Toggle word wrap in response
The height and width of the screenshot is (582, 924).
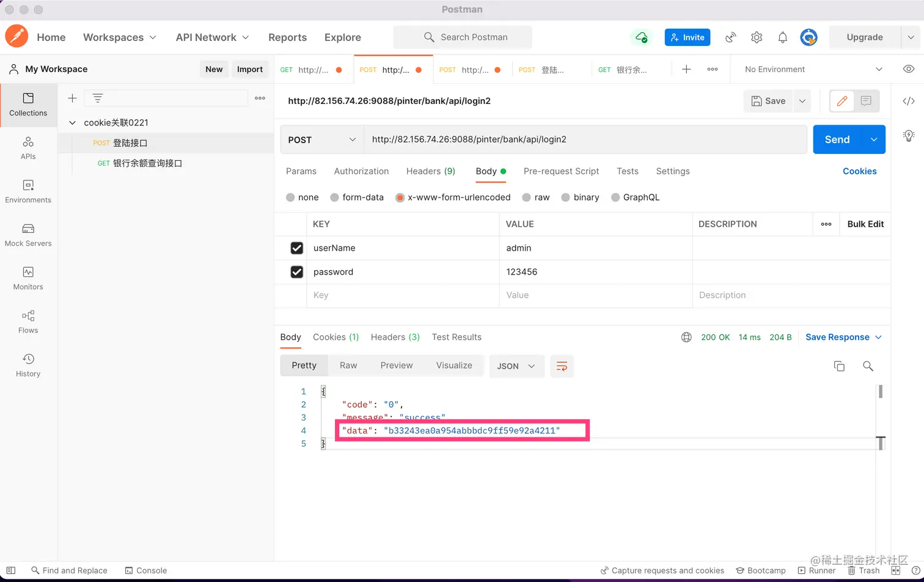[562, 366]
